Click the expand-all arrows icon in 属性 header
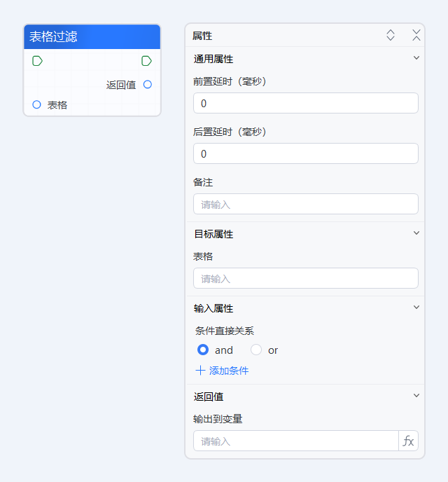Image resolution: width=448 pixels, height=482 pixels. pyautogui.click(x=391, y=35)
